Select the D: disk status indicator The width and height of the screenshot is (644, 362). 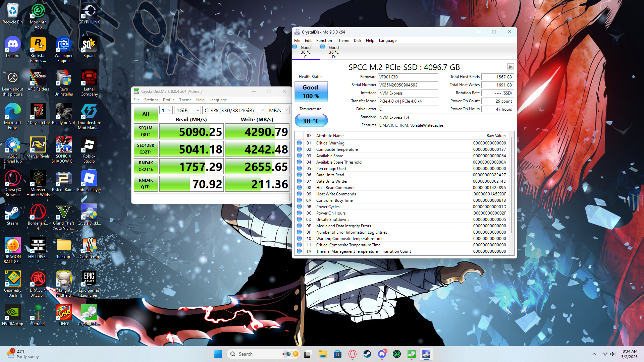[333, 52]
